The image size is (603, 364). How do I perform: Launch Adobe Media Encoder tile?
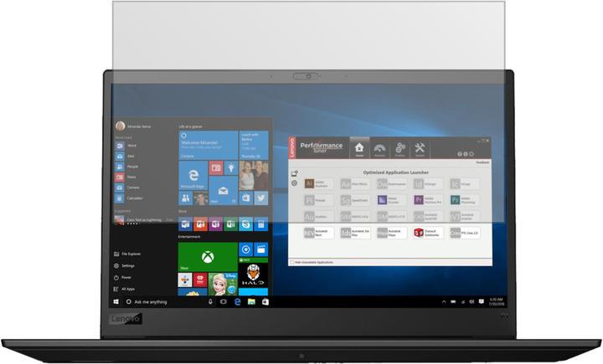[x=392, y=200]
